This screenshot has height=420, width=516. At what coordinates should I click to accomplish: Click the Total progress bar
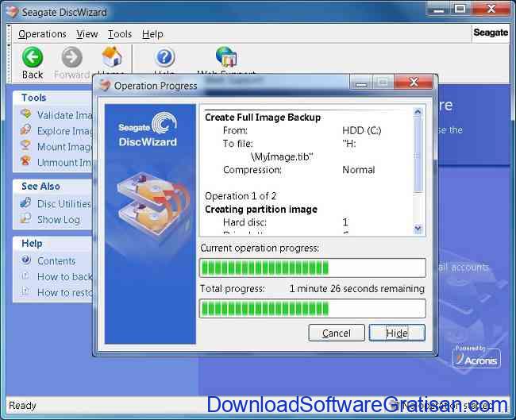click(312, 308)
